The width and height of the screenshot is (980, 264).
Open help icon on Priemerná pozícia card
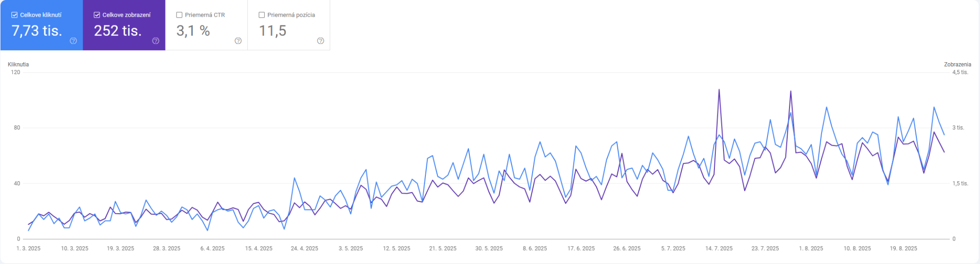pos(320,41)
